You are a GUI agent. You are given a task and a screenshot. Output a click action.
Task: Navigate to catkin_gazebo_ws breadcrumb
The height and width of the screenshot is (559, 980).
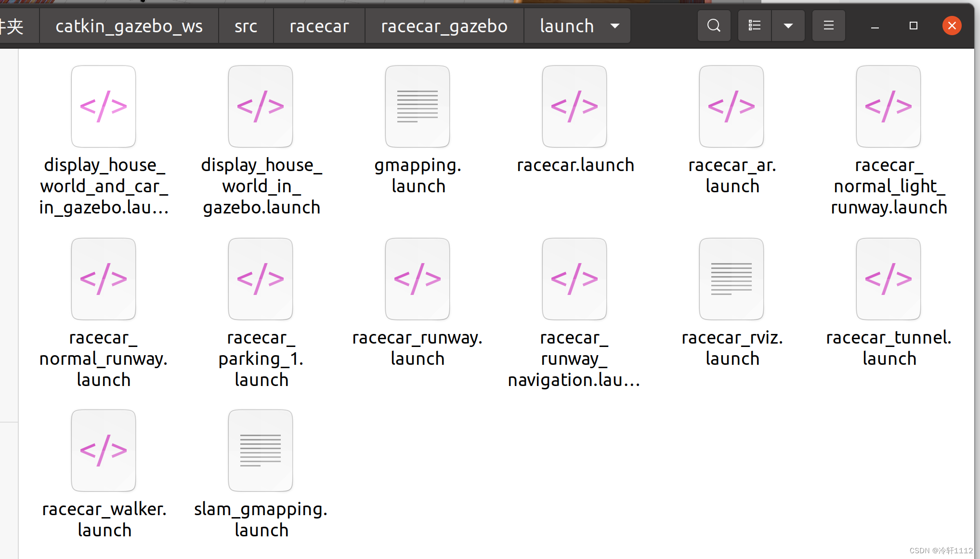point(129,26)
